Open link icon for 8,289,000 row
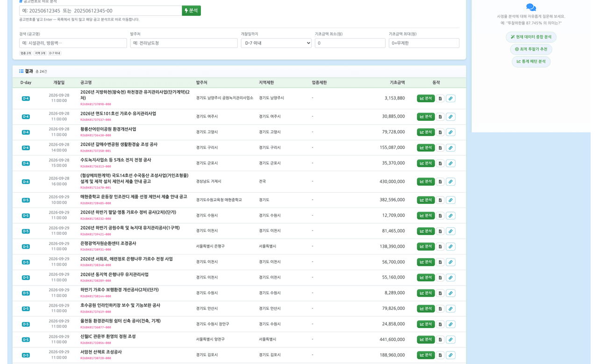This screenshot has height=364, width=598. 450,293
